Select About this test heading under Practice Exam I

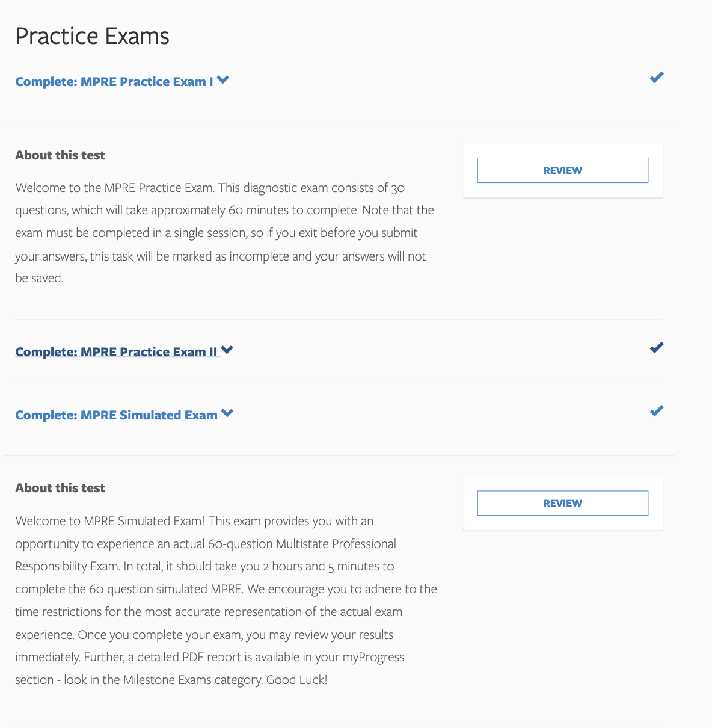(x=60, y=155)
